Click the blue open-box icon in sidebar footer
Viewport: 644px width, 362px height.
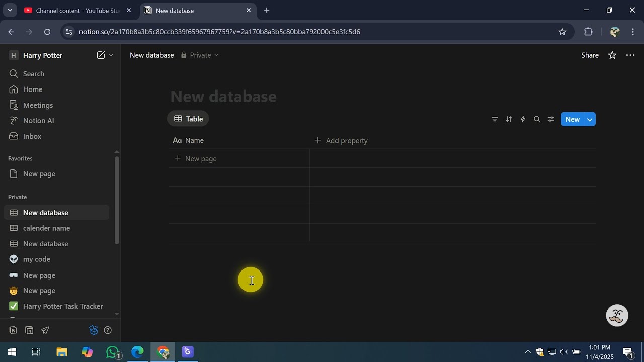(93, 330)
